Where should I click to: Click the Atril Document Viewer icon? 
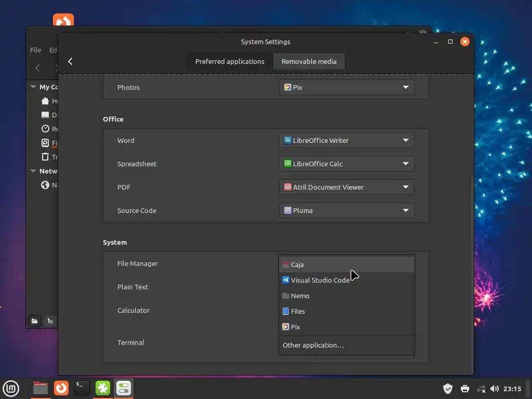[x=287, y=187]
